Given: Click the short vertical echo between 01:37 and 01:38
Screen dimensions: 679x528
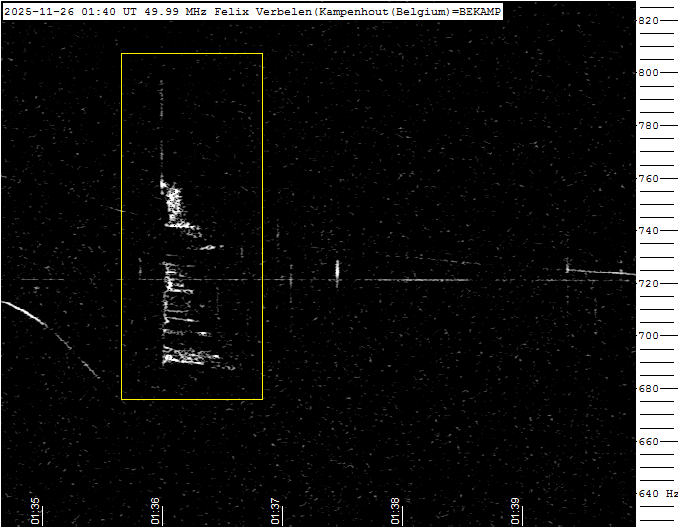Looking at the screenshot, I should (337, 270).
